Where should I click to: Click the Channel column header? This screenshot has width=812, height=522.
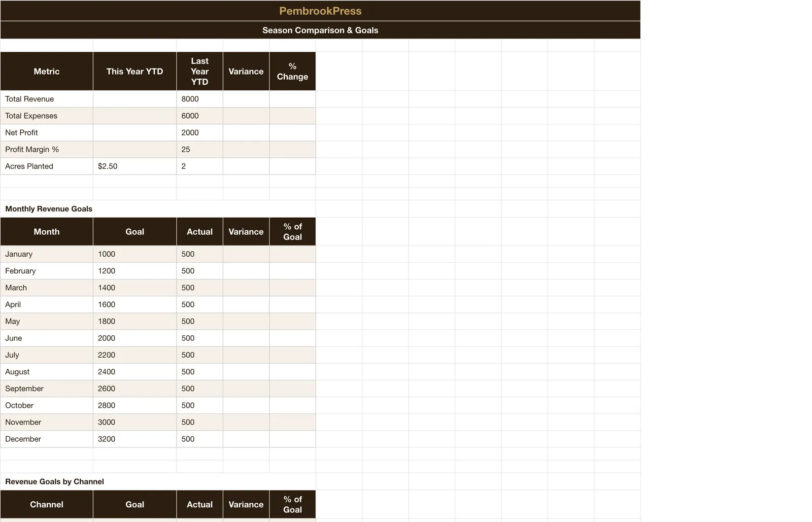(x=47, y=504)
